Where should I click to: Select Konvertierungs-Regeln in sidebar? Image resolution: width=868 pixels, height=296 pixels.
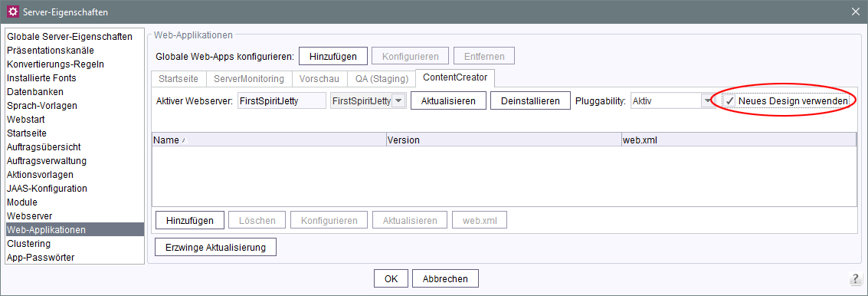point(75,64)
